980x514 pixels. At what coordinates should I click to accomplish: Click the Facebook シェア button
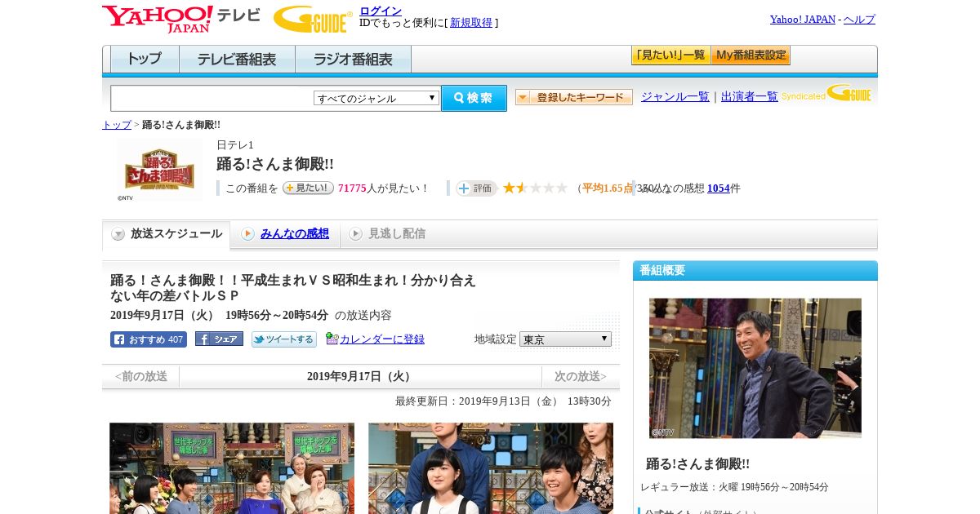pyautogui.click(x=219, y=339)
